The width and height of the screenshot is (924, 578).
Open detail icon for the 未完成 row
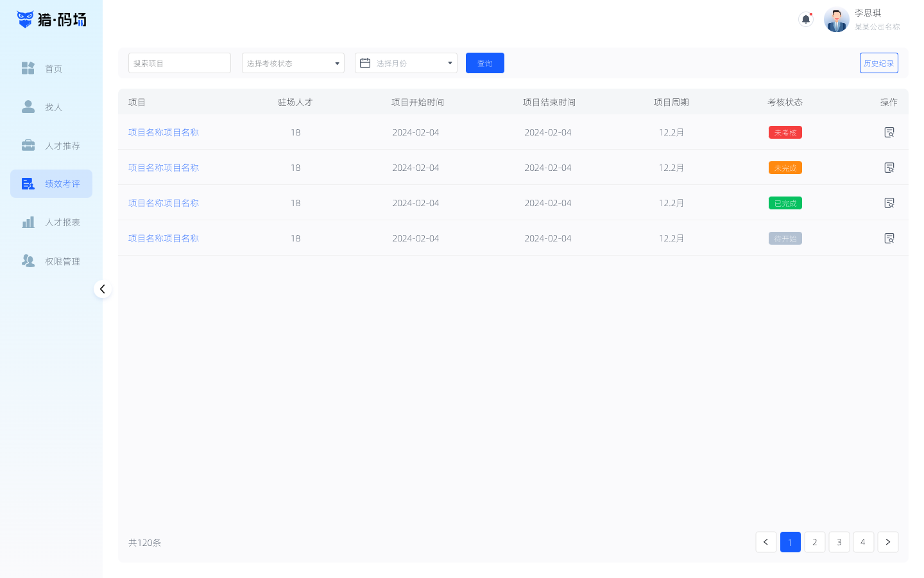coord(889,168)
